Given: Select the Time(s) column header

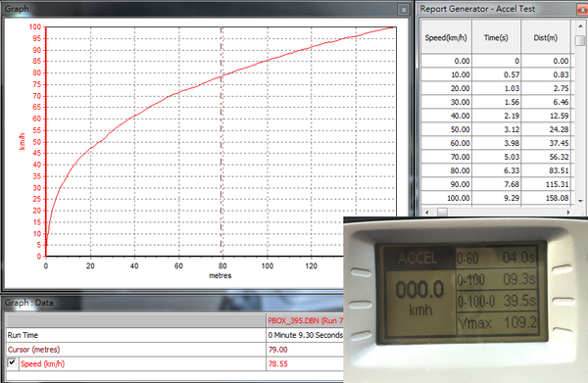Looking at the screenshot, I should [496, 37].
